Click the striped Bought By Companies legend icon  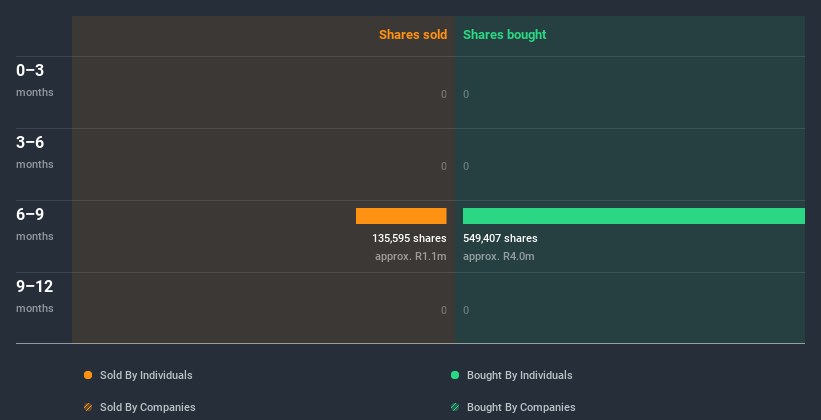click(x=455, y=407)
